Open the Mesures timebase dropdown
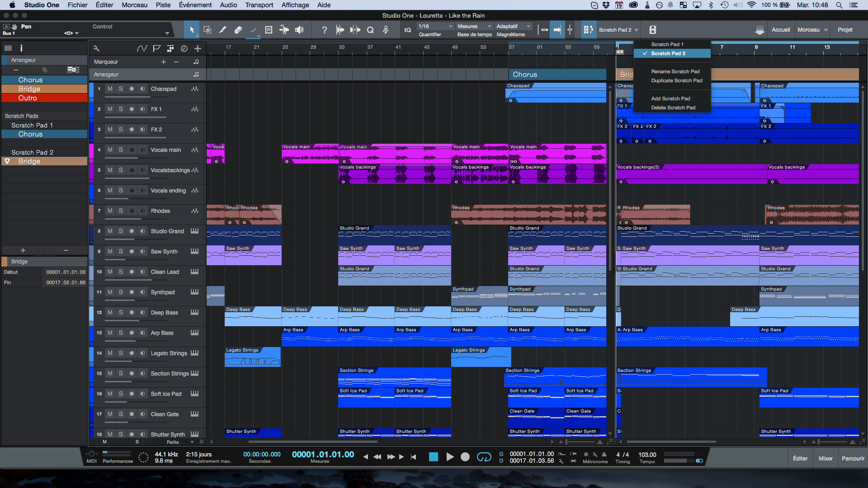Image resolution: width=868 pixels, height=488 pixels. [x=474, y=26]
